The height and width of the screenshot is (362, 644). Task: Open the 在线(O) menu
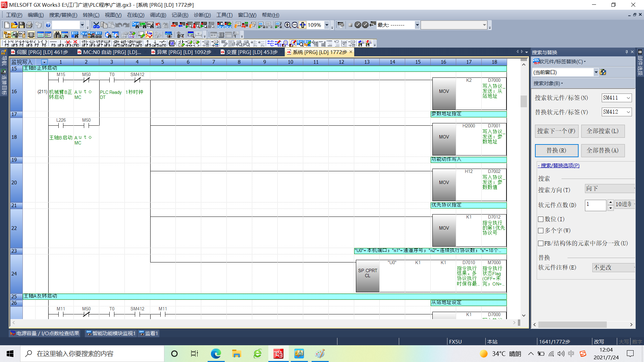136,15
